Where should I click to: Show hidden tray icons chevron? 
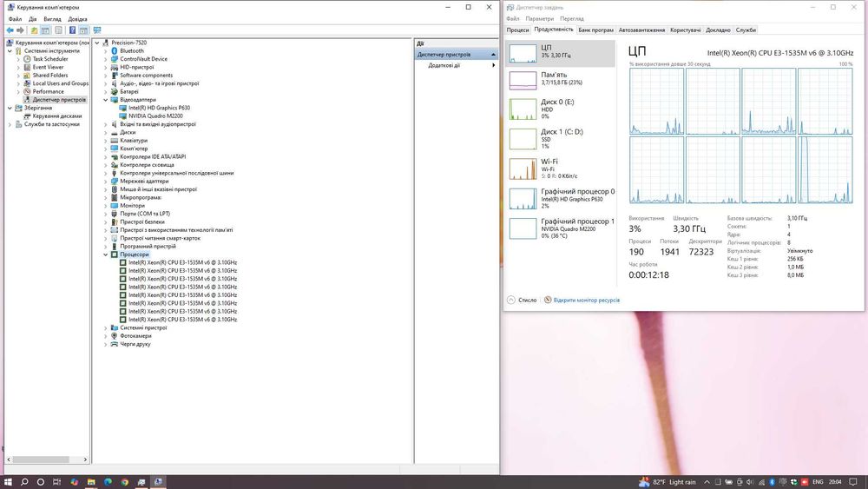(707, 482)
